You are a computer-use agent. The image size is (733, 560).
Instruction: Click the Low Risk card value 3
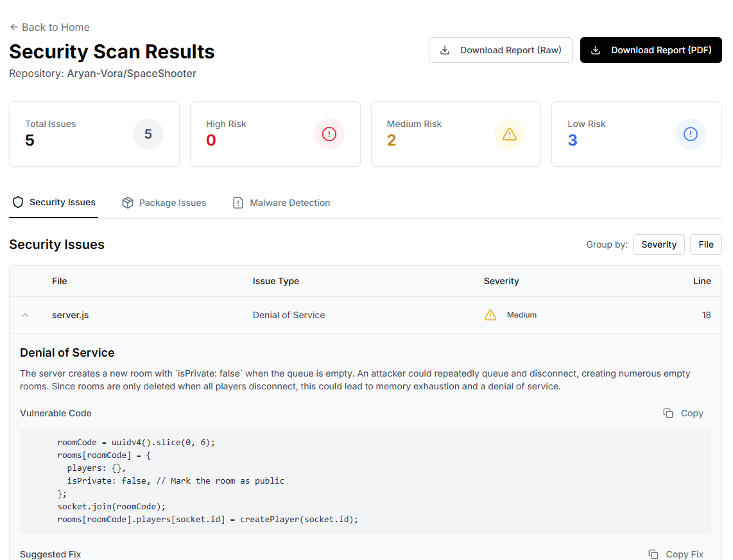click(572, 140)
